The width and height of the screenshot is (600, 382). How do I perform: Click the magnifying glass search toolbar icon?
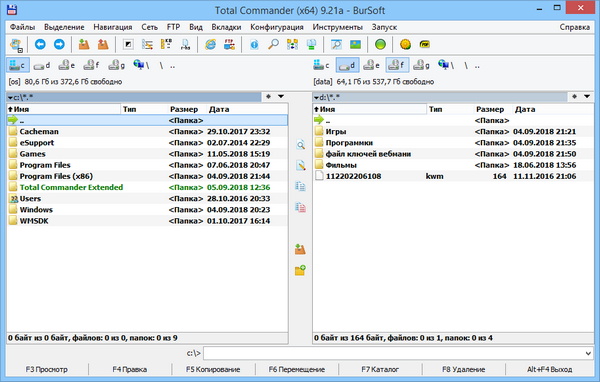tap(273, 44)
